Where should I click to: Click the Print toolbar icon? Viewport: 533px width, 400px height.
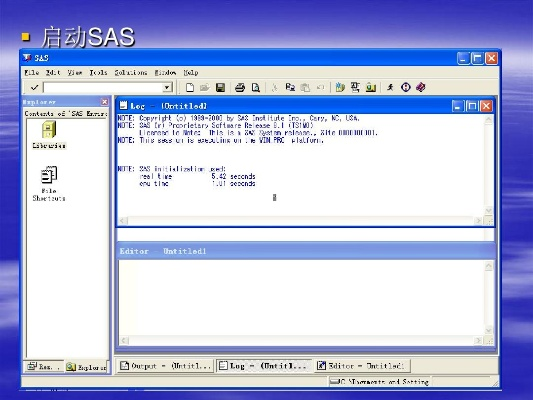click(x=240, y=87)
